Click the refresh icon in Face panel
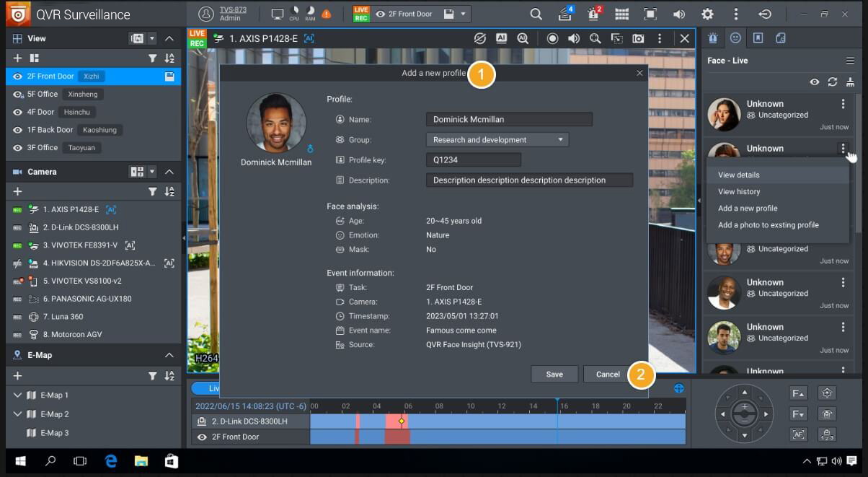Image resolution: width=868 pixels, height=477 pixels. click(833, 82)
